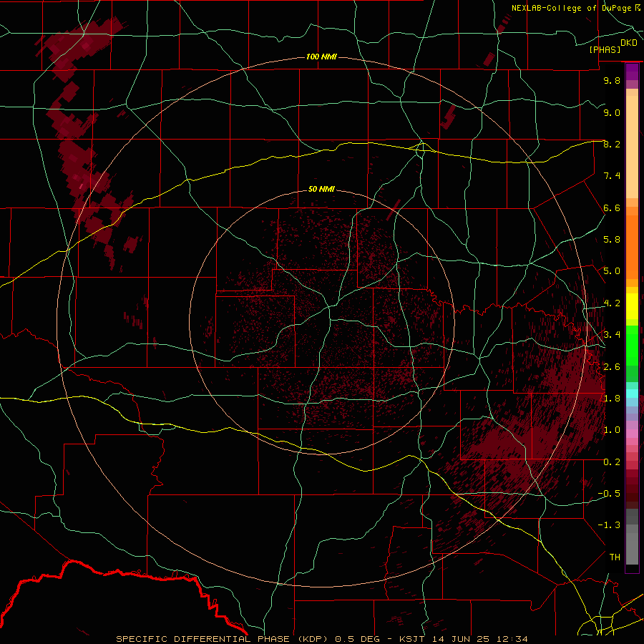Click the DKD label above the scale
The height and width of the screenshot is (644, 644).
click(x=629, y=43)
